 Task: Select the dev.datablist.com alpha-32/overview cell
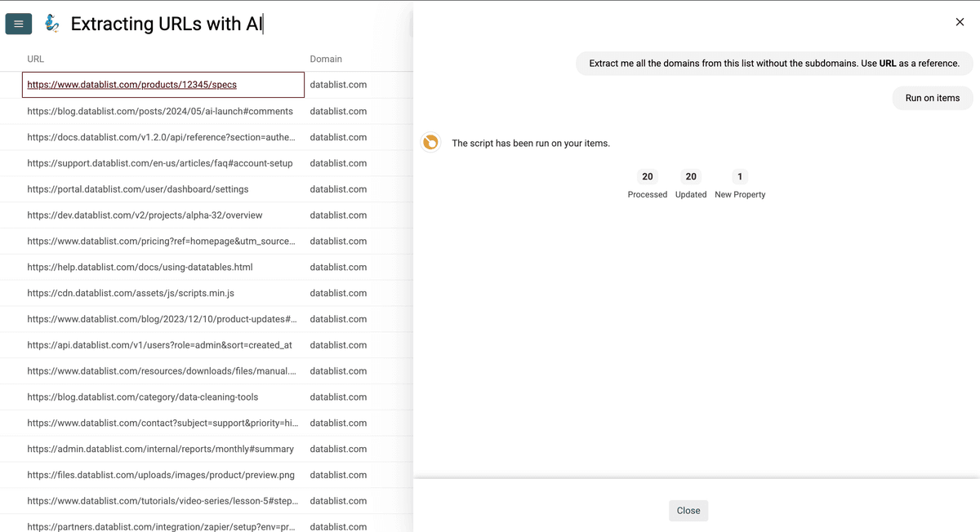click(x=163, y=215)
